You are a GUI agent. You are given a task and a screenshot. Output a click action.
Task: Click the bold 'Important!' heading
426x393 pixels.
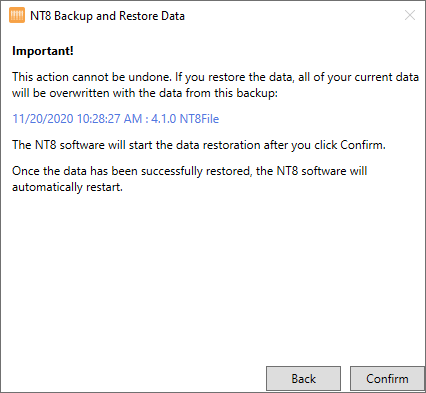pyautogui.click(x=43, y=51)
